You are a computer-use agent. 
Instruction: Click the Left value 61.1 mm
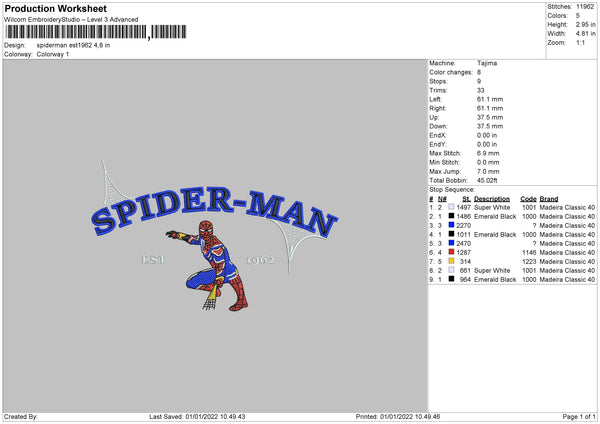coord(490,99)
